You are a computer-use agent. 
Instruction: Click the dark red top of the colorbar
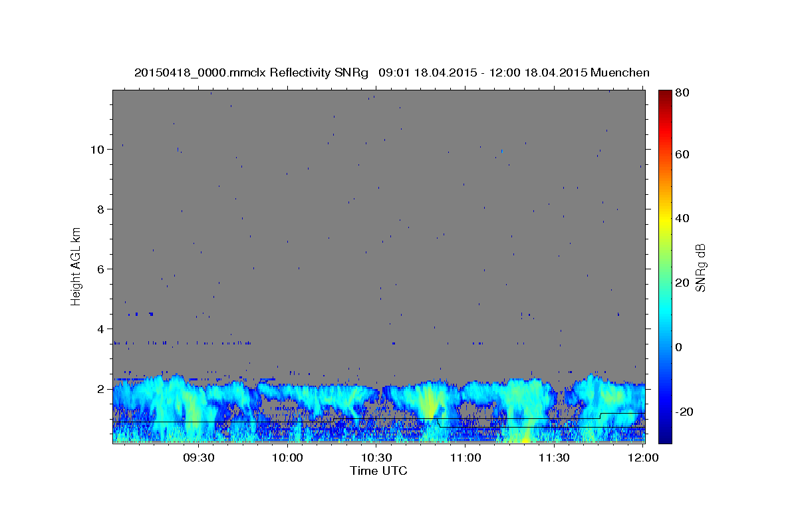coord(665,94)
